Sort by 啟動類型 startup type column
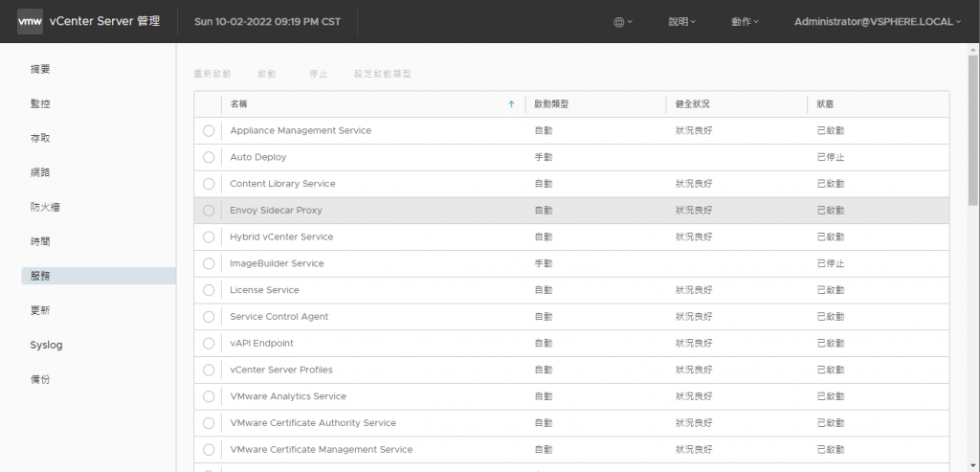This screenshot has height=472, width=980. click(551, 104)
